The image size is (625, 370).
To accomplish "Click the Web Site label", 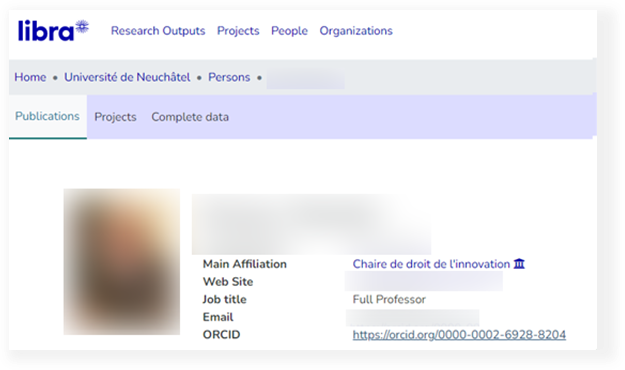I will tap(228, 281).
